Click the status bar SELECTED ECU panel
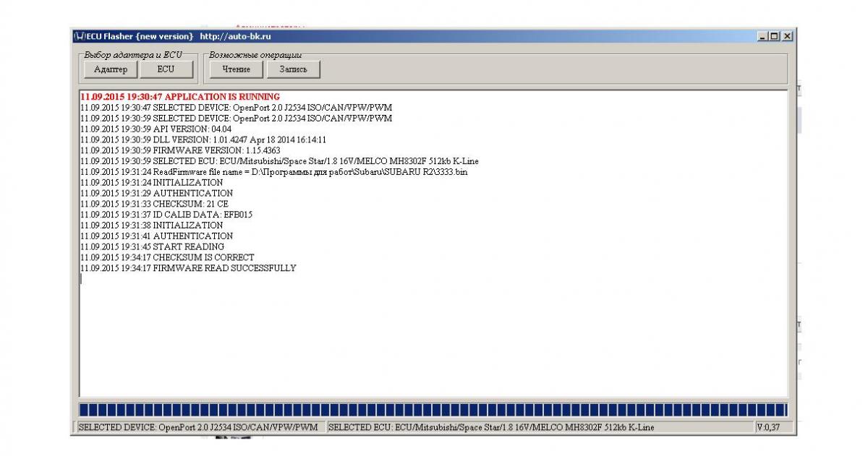The height and width of the screenshot is (456, 868). 539,427
